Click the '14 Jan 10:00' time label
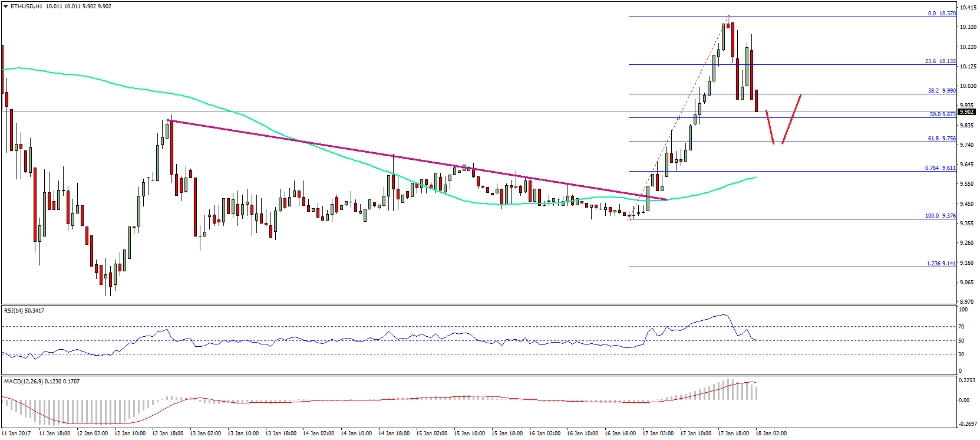The height and width of the screenshot is (440, 980). (357, 434)
